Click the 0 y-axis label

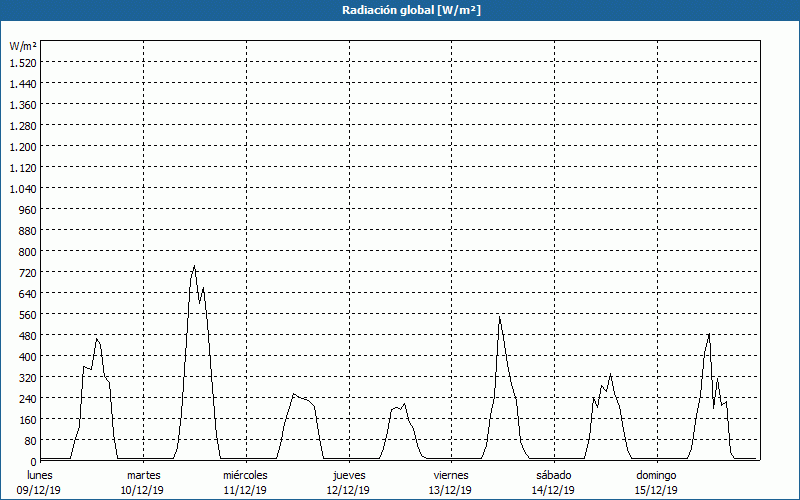click(x=34, y=461)
